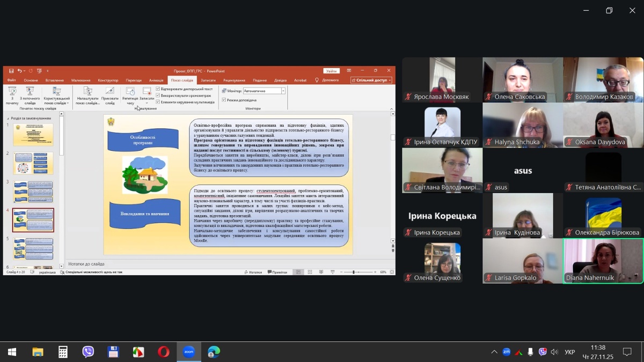Screen dimensions: 644x362
Task: Toggle the 'Відтворювати дикторський текст' checkbox
Action: coord(158,88)
